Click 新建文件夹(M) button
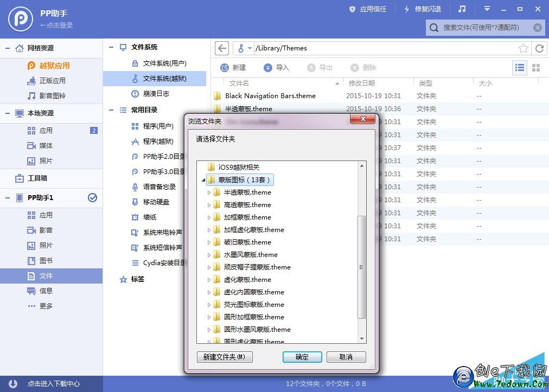Image resolution: width=549 pixels, height=392 pixels. pos(225,357)
